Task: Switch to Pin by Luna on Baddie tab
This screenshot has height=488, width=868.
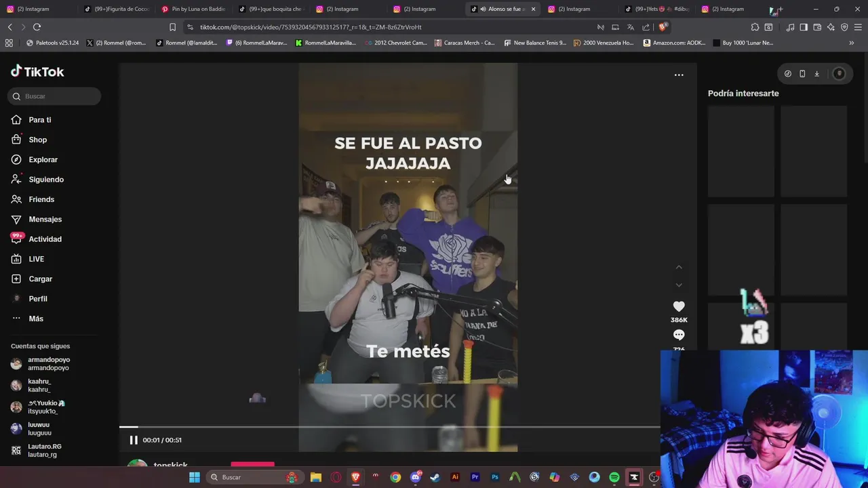Action: pos(193,9)
